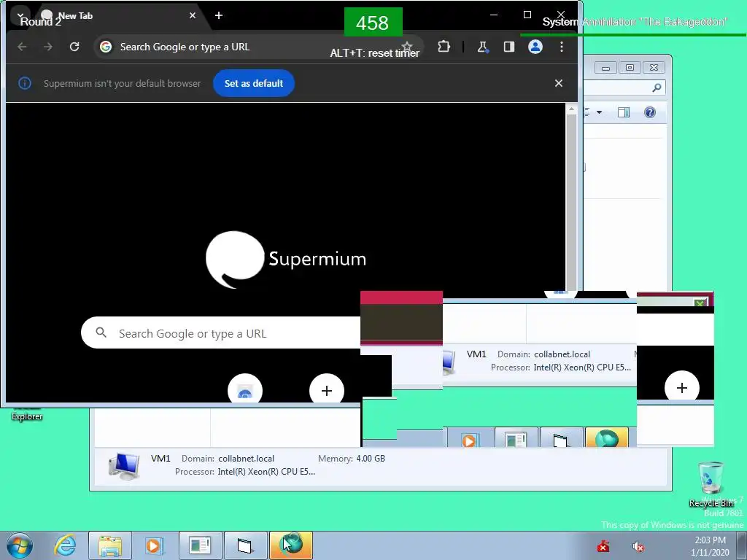Viewport: 747px width, 560px height.
Task: Toggle the Explorer preview pane
Action: pos(624,112)
